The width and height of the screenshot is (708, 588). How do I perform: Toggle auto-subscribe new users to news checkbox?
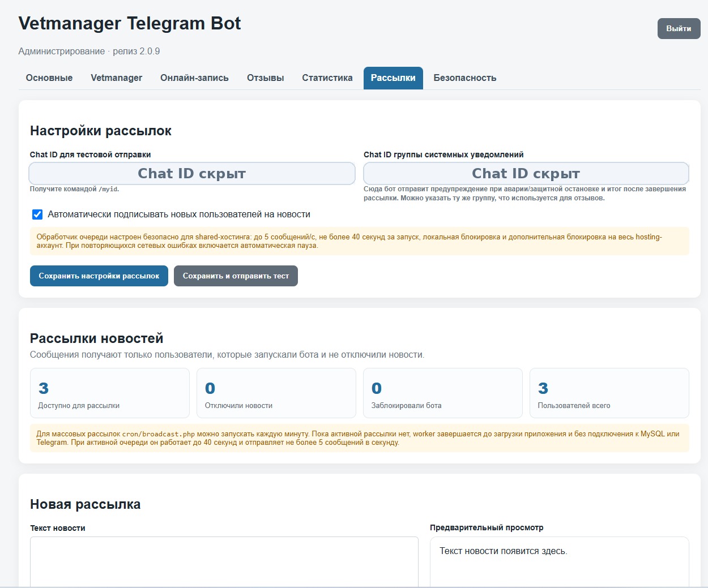click(37, 214)
